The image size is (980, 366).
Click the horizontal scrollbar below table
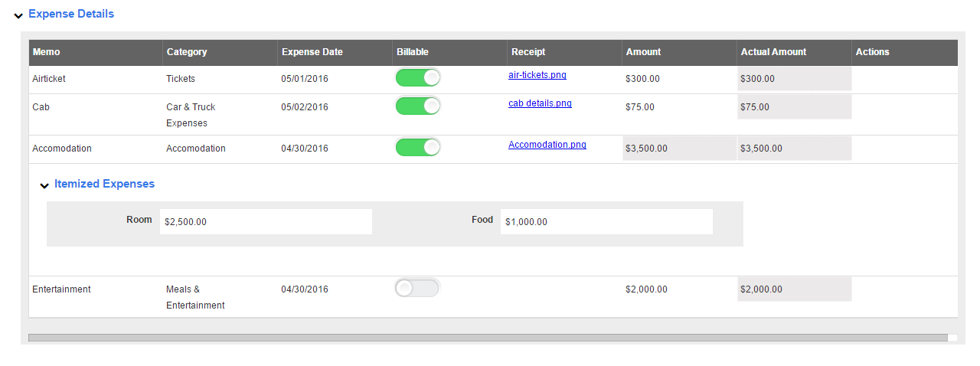(x=487, y=337)
